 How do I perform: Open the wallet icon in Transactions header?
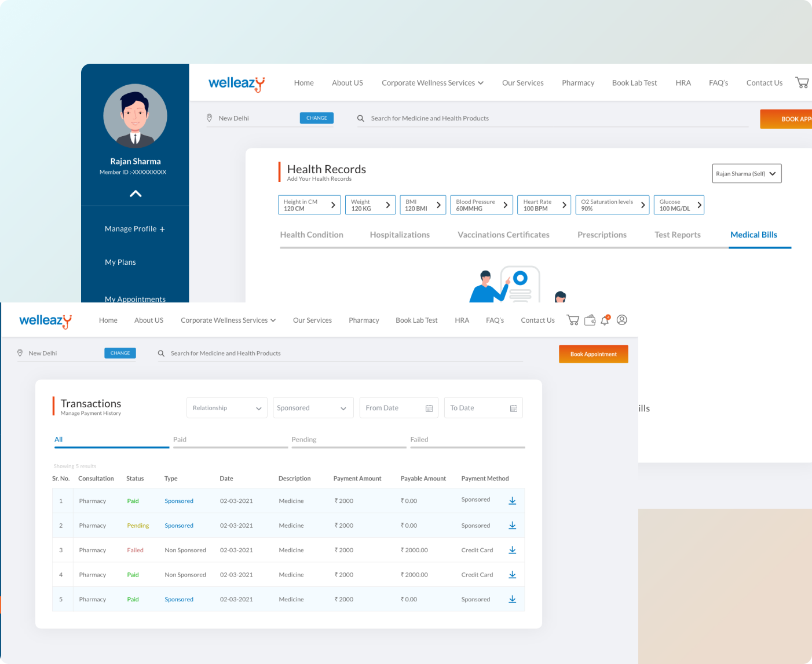point(590,320)
